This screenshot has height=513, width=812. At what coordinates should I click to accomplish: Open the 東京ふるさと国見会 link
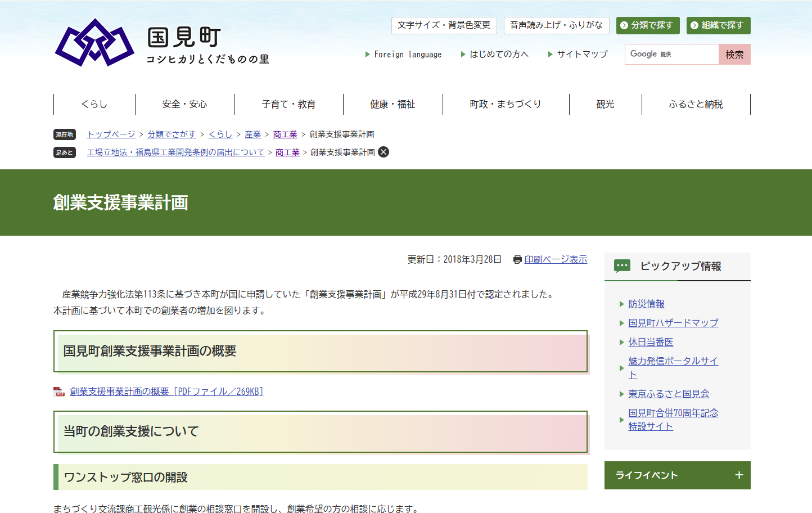coord(669,394)
